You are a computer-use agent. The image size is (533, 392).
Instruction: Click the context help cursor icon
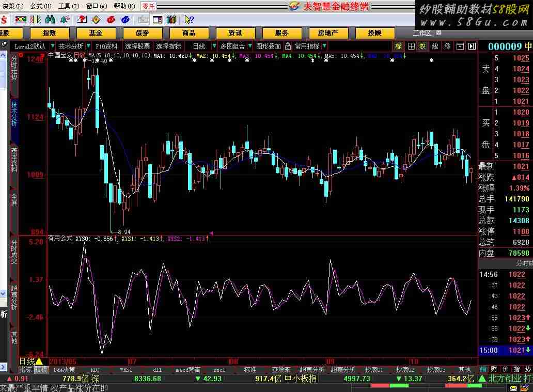(189, 20)
